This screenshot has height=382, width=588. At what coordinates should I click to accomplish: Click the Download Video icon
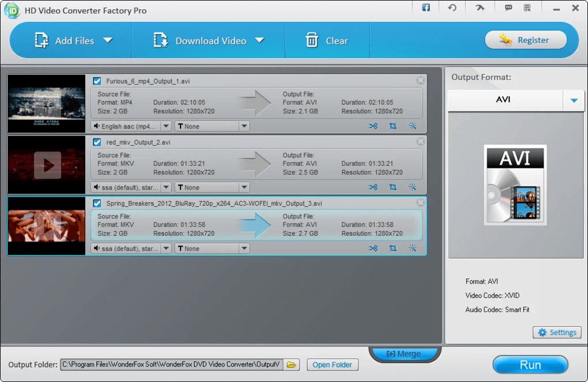click(159, 40)
